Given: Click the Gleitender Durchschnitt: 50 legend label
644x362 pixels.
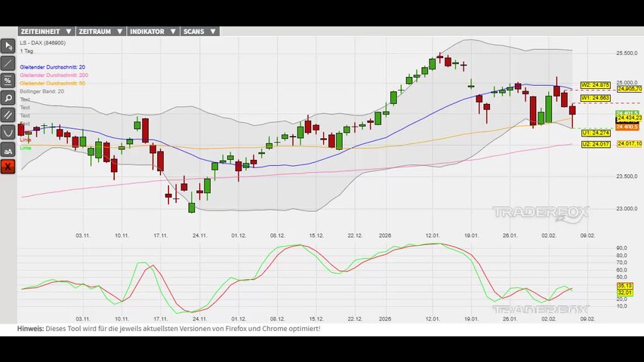Looking at the screenshot, I should pyautogui.click(x=52, y=83).
